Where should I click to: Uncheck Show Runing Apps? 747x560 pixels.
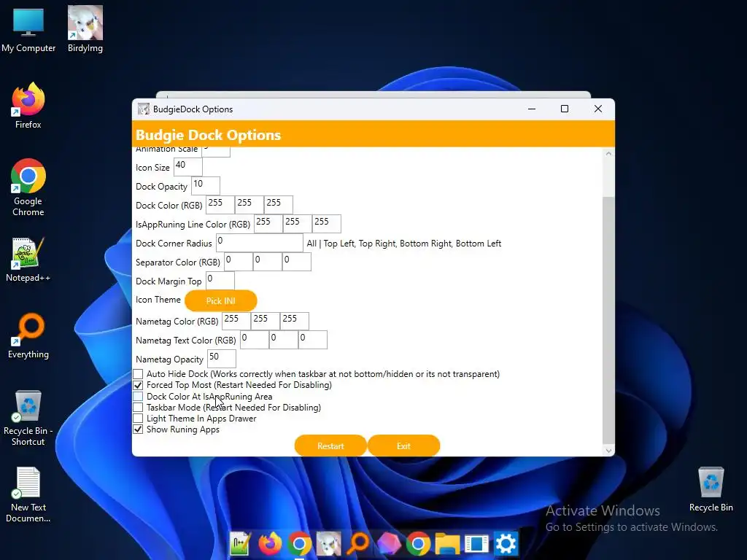[x=138, y=429]
